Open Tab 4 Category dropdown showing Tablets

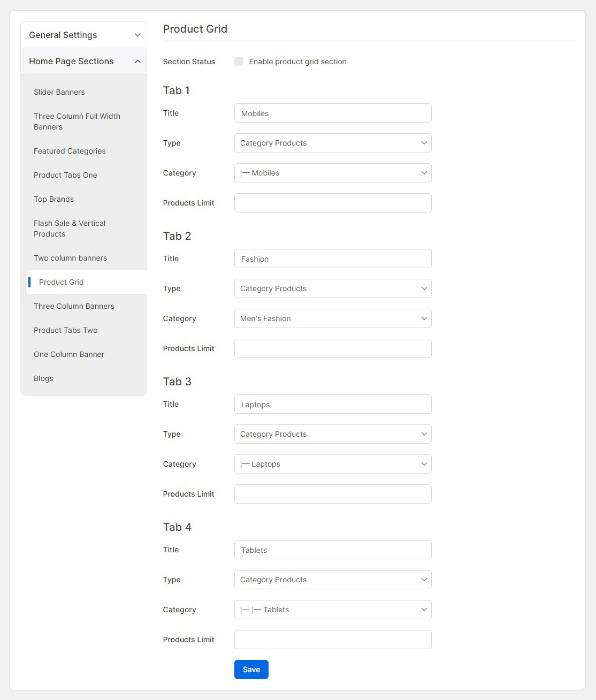pyautogui.click(x=332, y=610)
